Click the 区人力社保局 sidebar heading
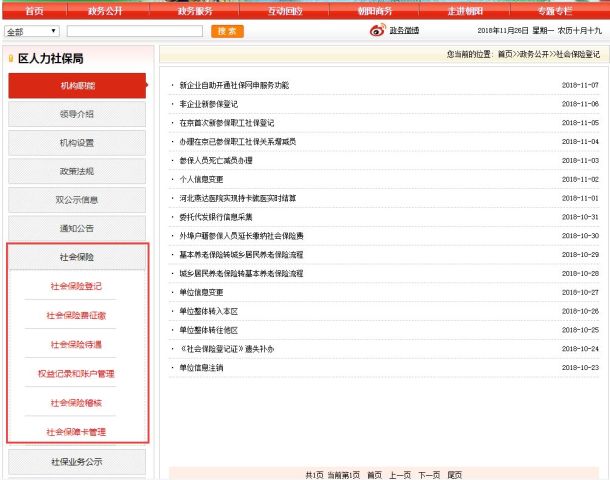 tap(51, 59)
